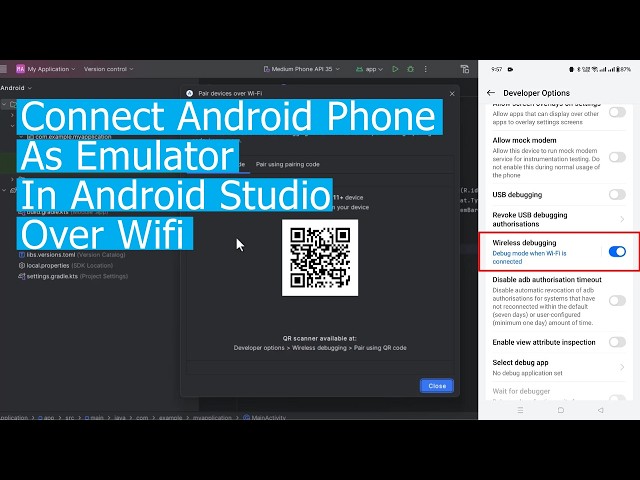Click the Run app play icon
Viewport: 640px width, 480px height.
tap(395, 69)
